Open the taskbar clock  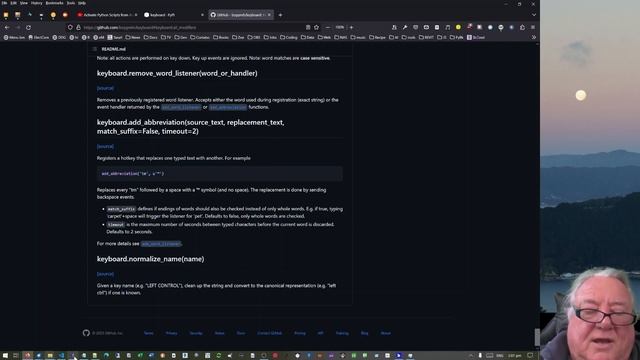click(515, 356)
